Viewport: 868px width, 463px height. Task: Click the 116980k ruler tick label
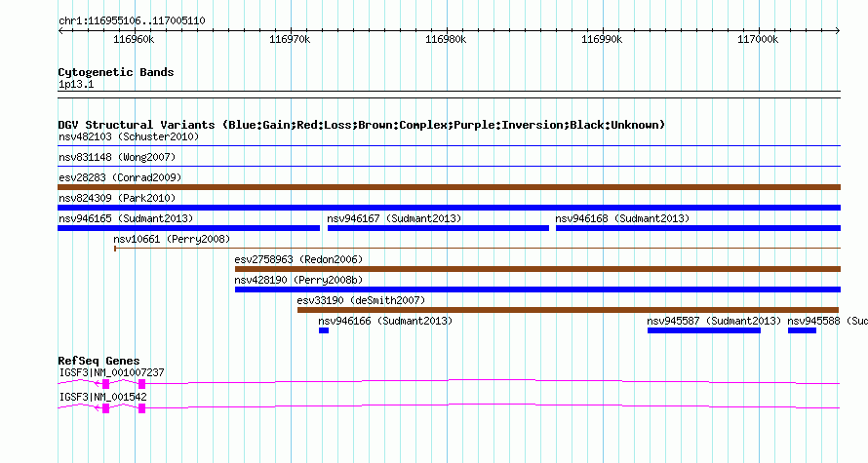click(446, 39)
